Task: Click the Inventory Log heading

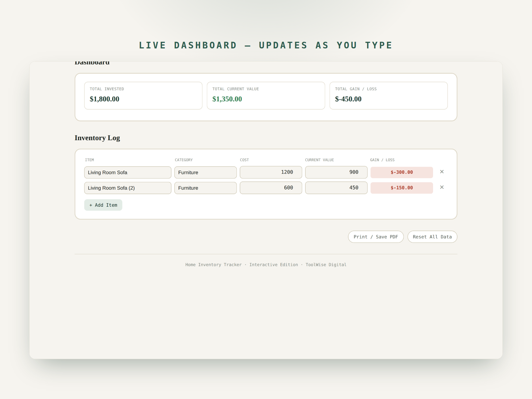Action: (x=97, y=138)
